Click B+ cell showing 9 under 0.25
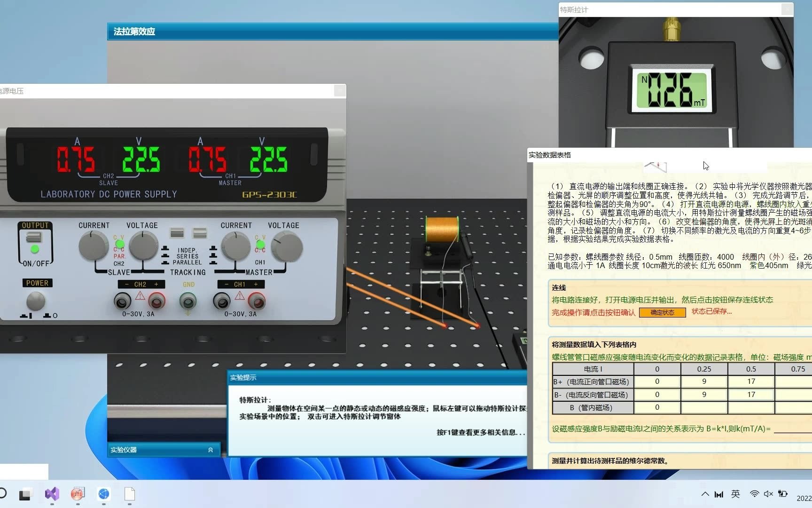Viewport: 812px width, 508px height. (x=704, y=381)
